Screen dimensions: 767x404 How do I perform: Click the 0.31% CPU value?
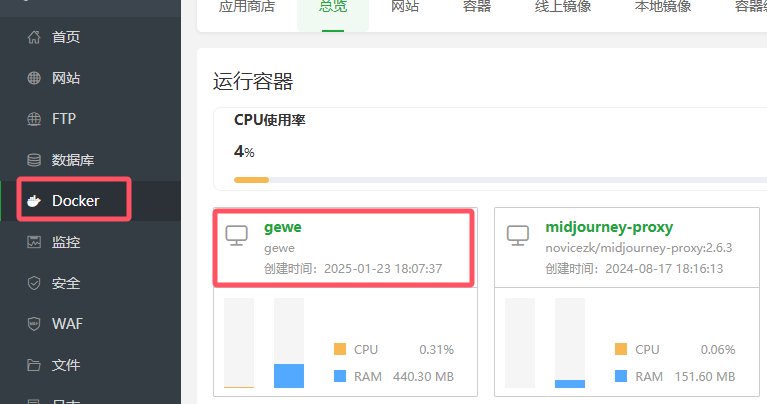point(436,350)
